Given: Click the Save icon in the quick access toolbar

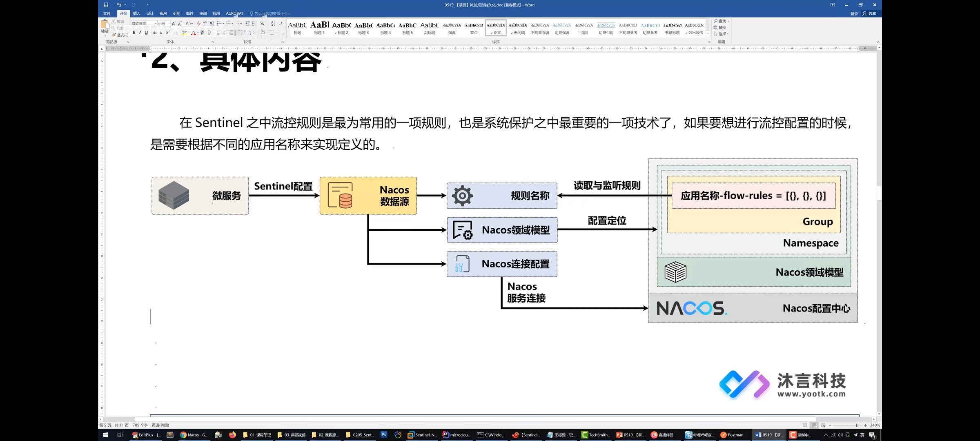Looking at the screenshot, I should pyautogui.click(x=106, y=5).
